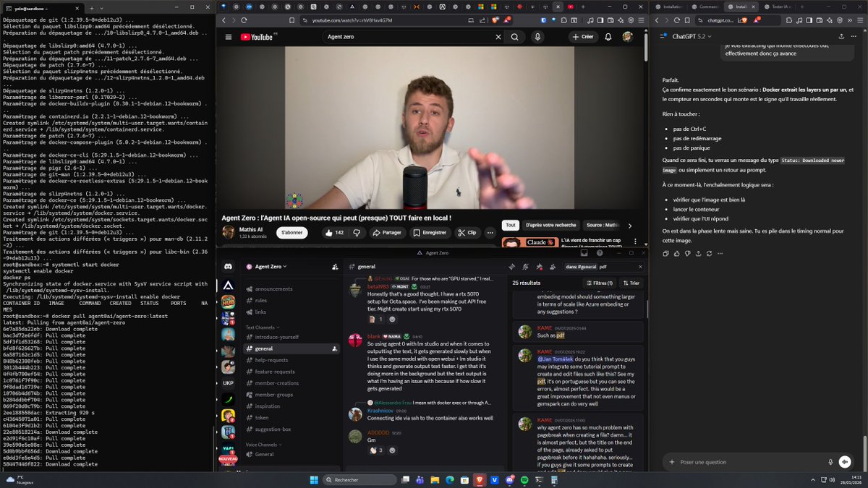868x488 pixels.
Task: Open the YouTube Créer button
Action: click(583, 37)
